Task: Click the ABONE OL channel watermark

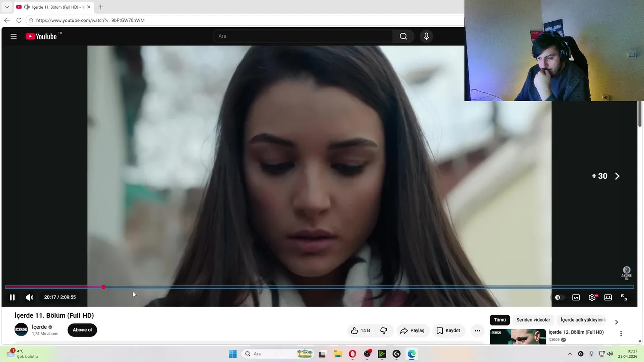Action: 626,273
